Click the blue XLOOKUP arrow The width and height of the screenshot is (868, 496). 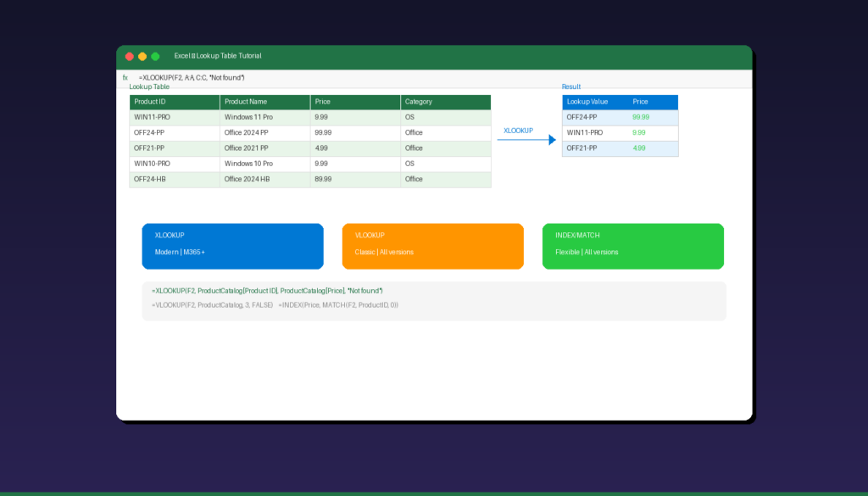[526, 140]
